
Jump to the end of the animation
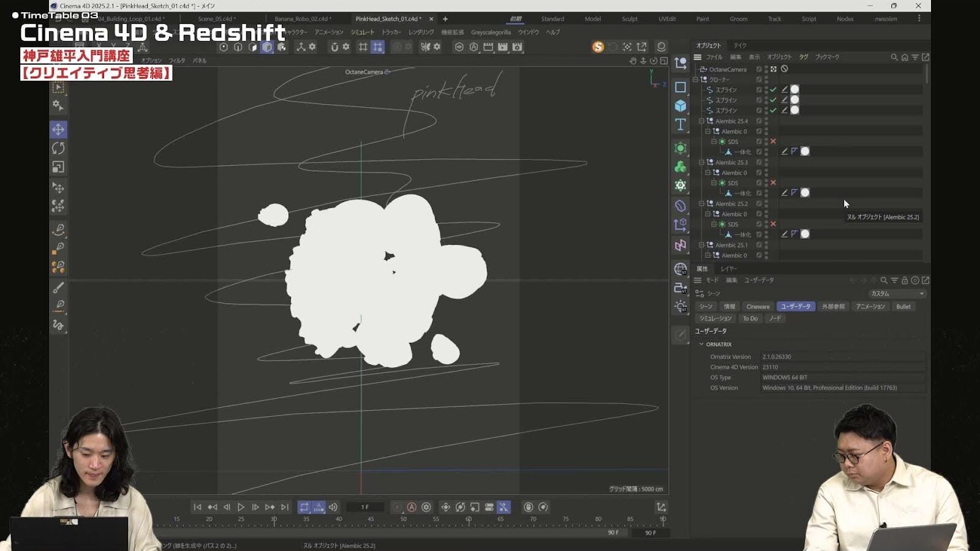tap(285, 507)
